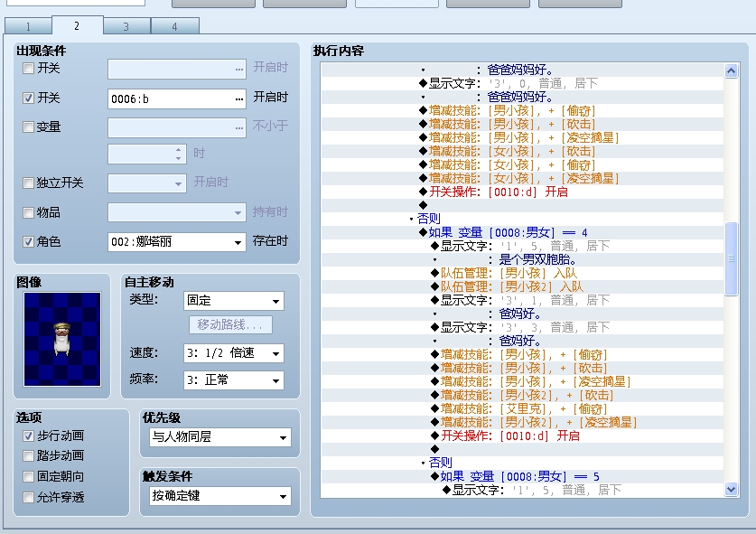Enable the 允许穿透 option
The width and height of the screenshot is (756, 534).
[28, 497]
